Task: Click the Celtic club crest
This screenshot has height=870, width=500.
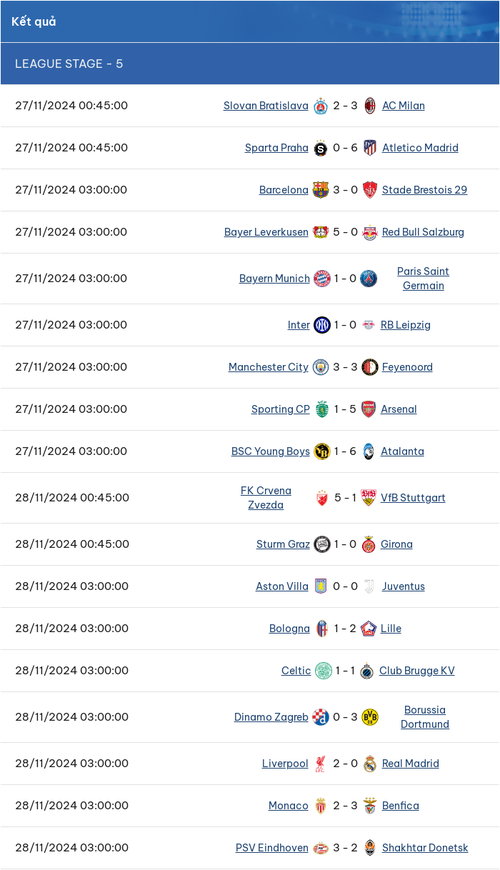Action: [323, 670]
